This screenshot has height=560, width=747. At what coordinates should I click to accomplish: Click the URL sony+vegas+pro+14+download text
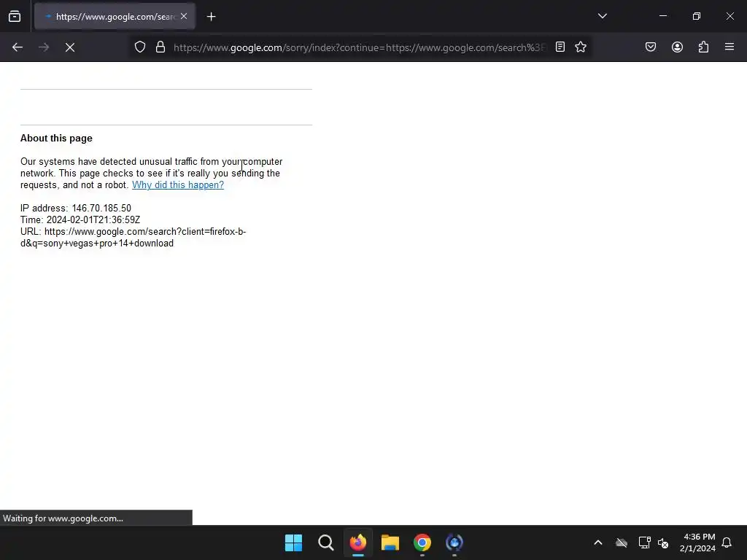tap(133, 237)
